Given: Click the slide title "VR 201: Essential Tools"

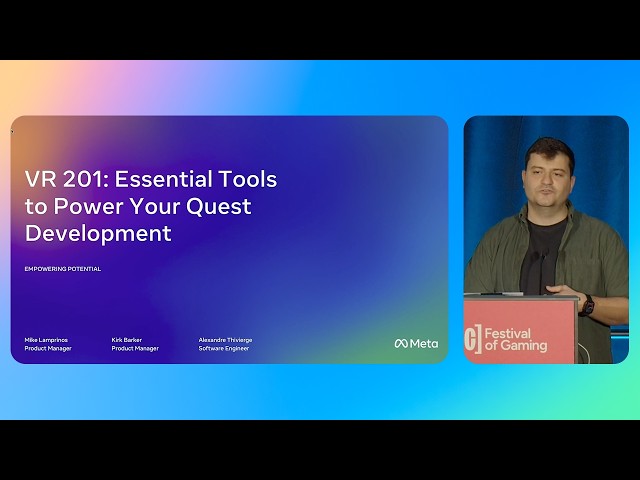Looking at the screenshot, I should [151, 179].
